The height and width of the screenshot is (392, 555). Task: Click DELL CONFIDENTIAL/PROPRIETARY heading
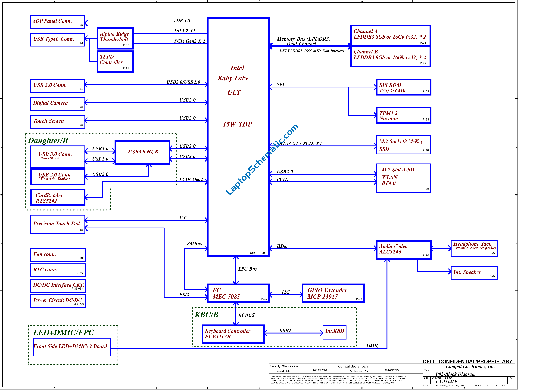pyautogui.click(x=468, y=361)
